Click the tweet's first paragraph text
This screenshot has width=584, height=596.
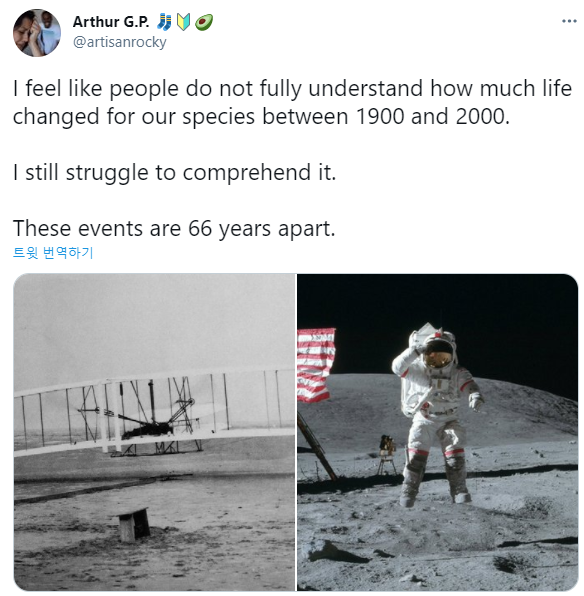(292, 102)
